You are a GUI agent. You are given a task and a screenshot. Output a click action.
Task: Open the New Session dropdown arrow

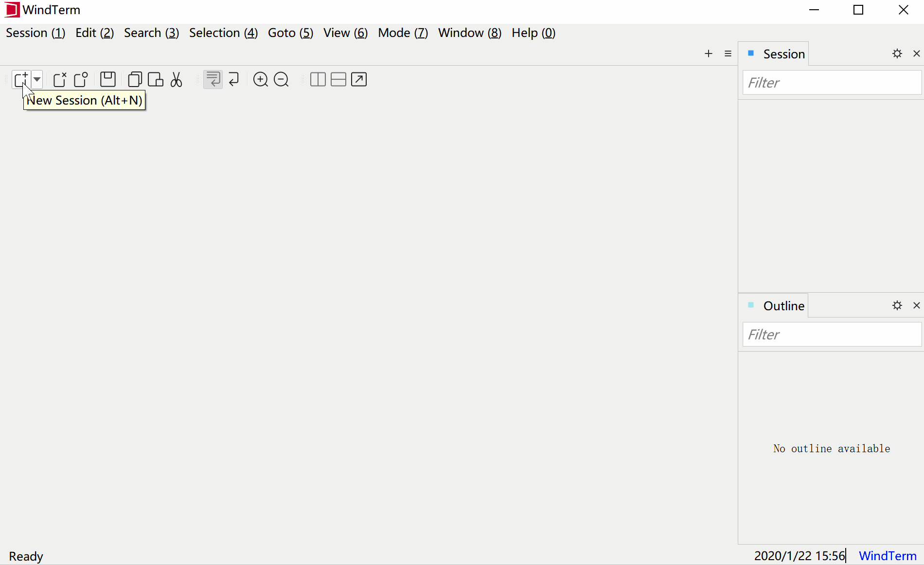(37, 79)
